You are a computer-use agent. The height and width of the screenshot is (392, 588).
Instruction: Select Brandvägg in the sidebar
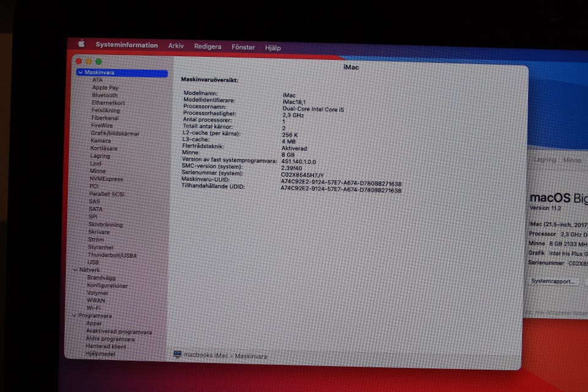point(101,278)
